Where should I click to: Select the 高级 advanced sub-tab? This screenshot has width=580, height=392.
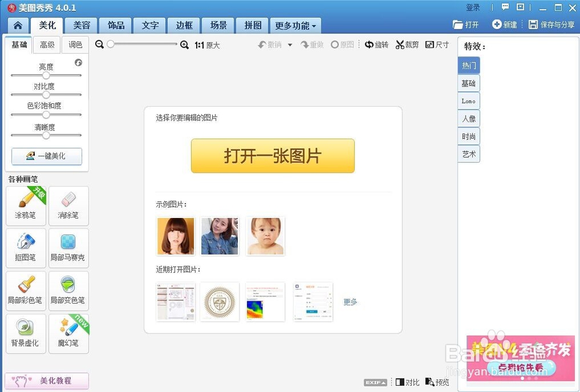[x=47, y=45]
